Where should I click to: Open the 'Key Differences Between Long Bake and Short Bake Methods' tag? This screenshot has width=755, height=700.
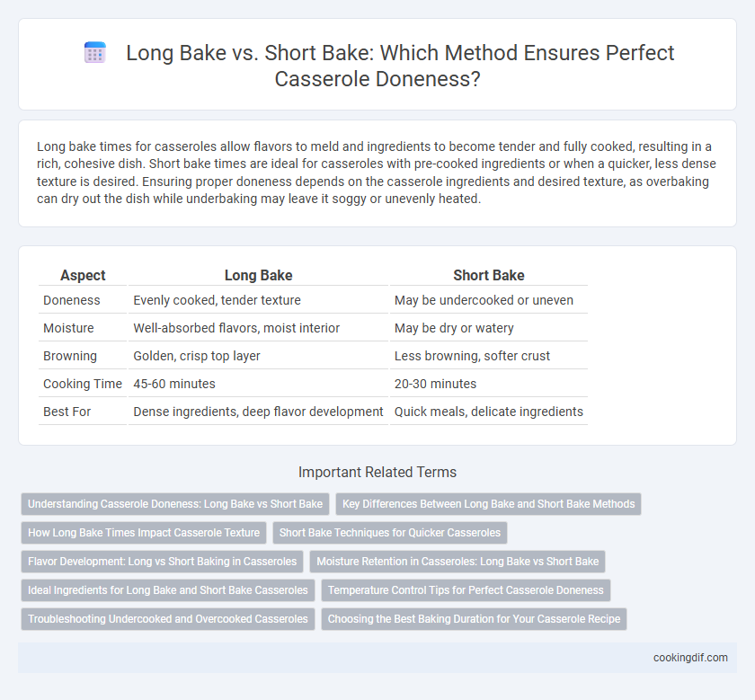pos(488,504)
